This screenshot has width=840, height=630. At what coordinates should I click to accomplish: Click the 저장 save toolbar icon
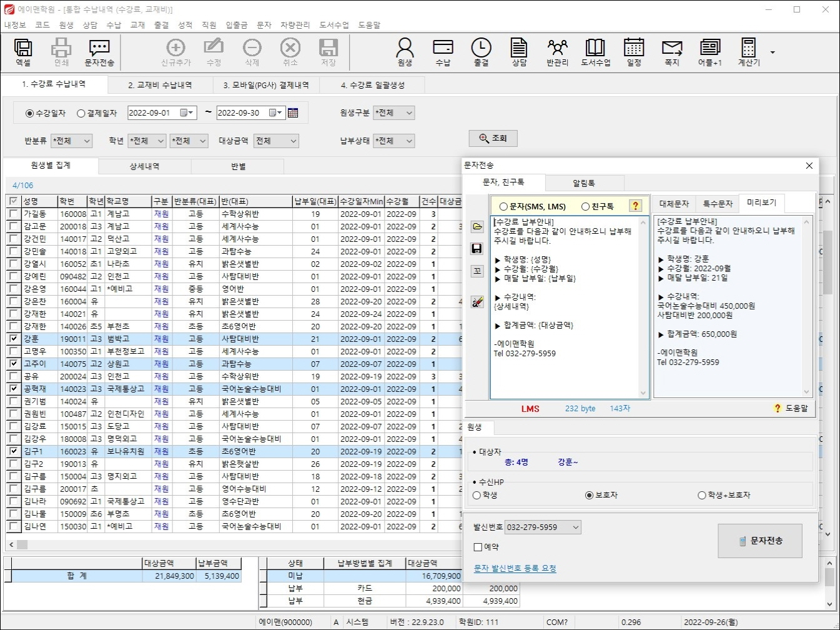(328, 52)
